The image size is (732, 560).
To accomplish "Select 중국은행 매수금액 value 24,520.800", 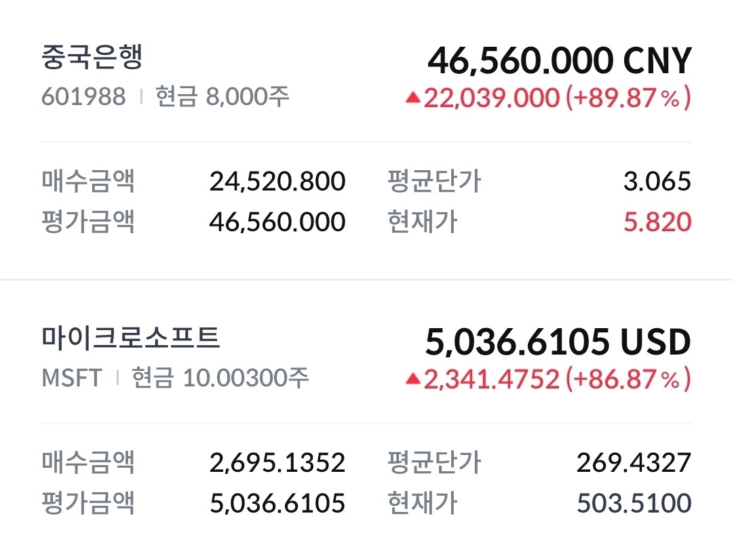I will coord(277,182).
